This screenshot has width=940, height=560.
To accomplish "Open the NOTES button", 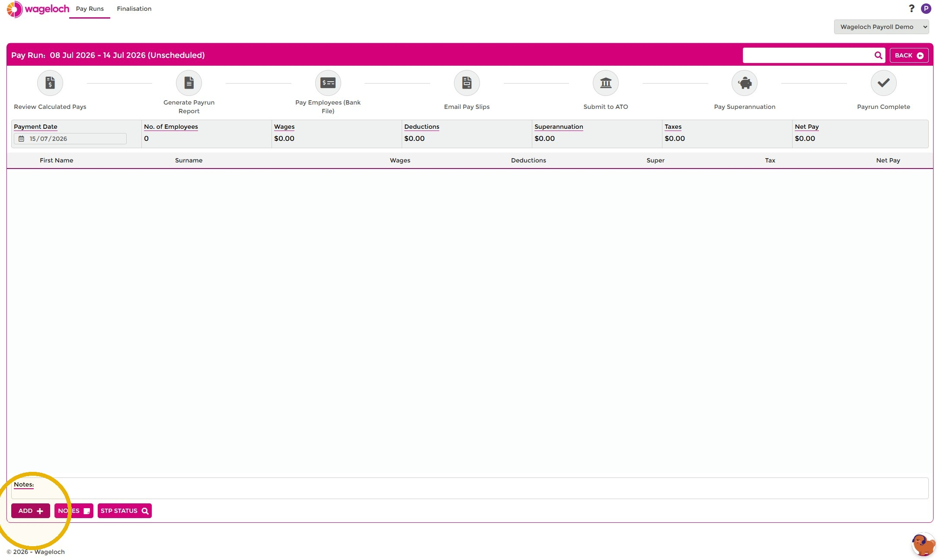I will point(74,511).
